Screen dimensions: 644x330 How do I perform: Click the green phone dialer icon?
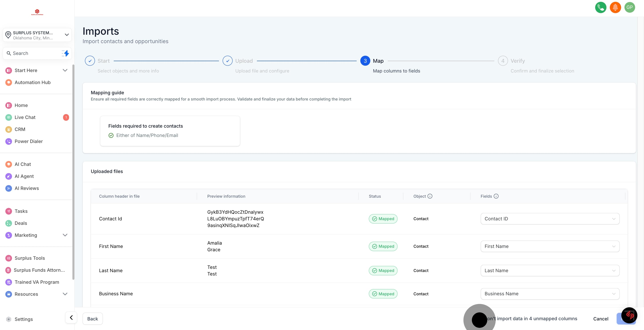[600, 7]
